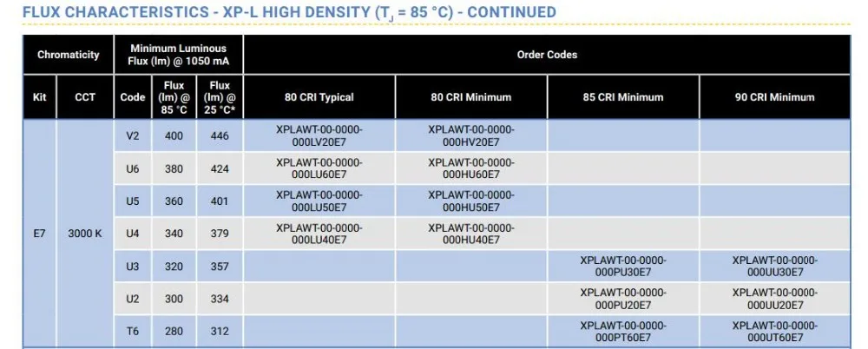This screenshot has width=868, height=349.
Task: Select the 'E7' kit cell
Action: coord(39,234)
